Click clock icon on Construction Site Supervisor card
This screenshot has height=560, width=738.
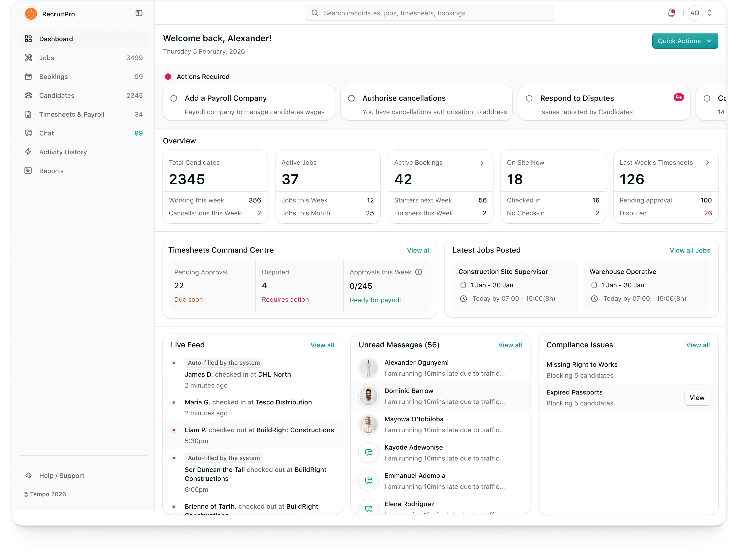[463, 298]
